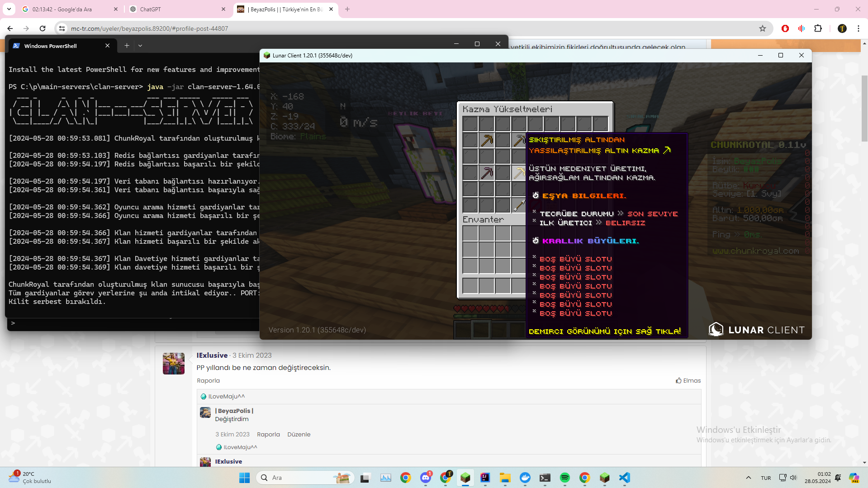Image resolution: width=868 pixels, height=488 pixels.
Task: Switch to the Google'da Ara tab
Action: click(62, 9)
